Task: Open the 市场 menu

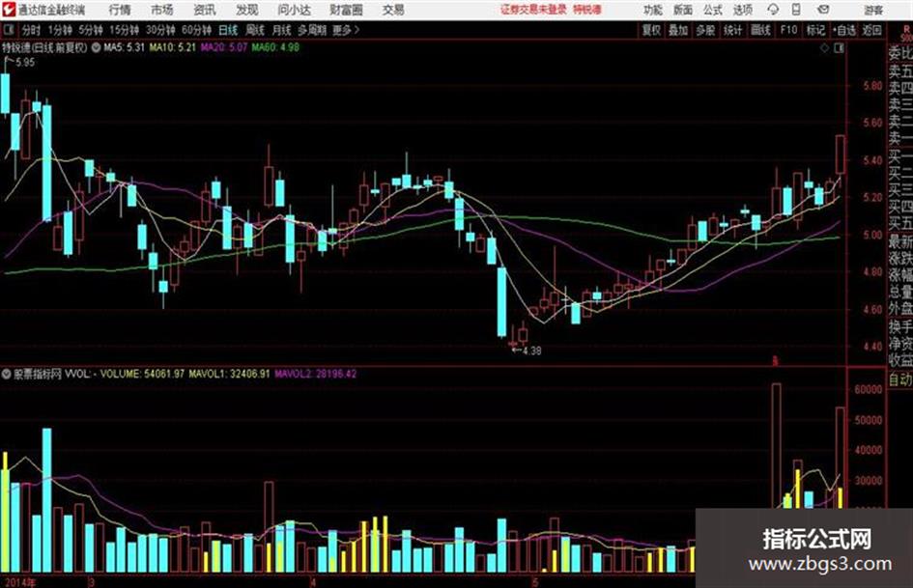Action: pyautogui.click(x=162, y=10)
